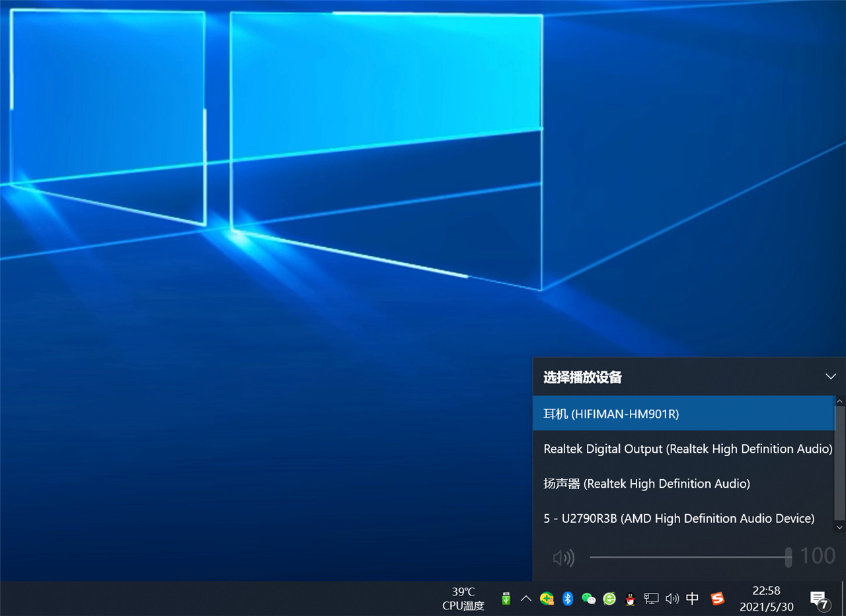The width and height of the screenshot is (846, 616).
Task: Choose Realtek Digital Output device
Action: [x=687, y=449]
